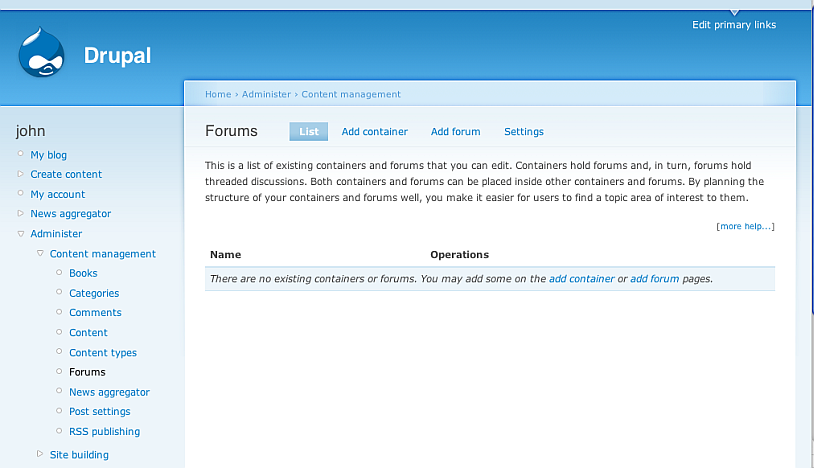814x468 pixels.
Task: Expand the Site building menu arrow
Action: point(40,455)
